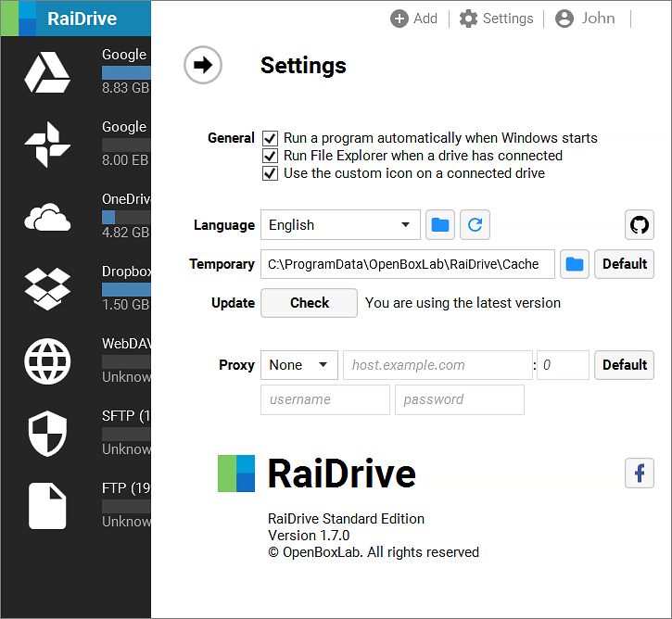Click the large RaiDrive logo in About section
The image size is (672, 619).
point(236,474)
